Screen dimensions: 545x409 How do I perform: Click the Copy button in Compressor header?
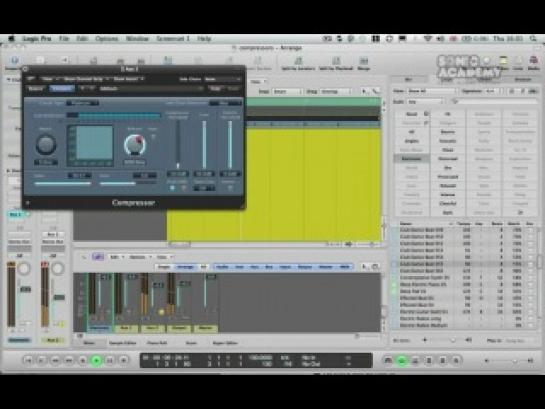point(215,89)
